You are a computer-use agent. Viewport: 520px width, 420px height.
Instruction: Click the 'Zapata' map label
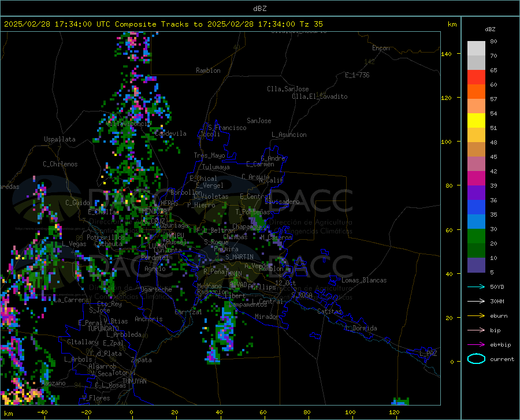pyautogui.click(x=142, y=360)
